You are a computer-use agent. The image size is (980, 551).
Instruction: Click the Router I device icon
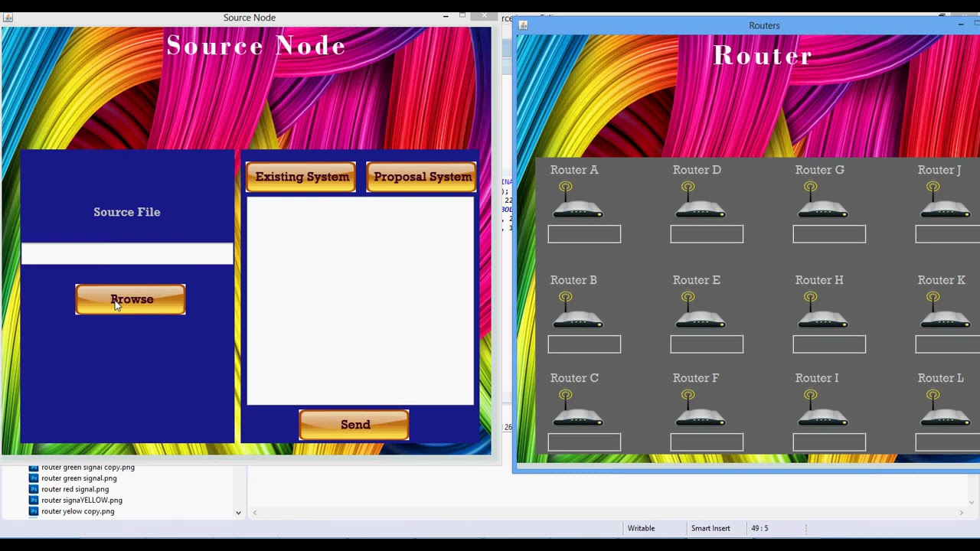(x=822, y=409)
